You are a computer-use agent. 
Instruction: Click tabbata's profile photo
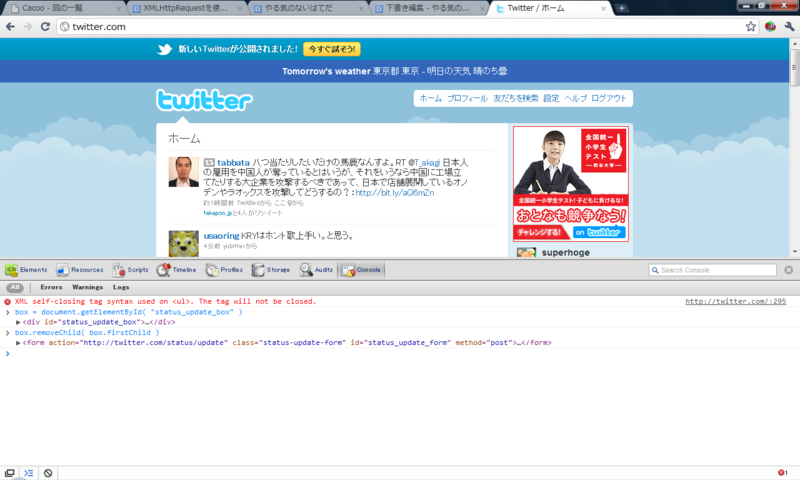[x=184, y=172]
